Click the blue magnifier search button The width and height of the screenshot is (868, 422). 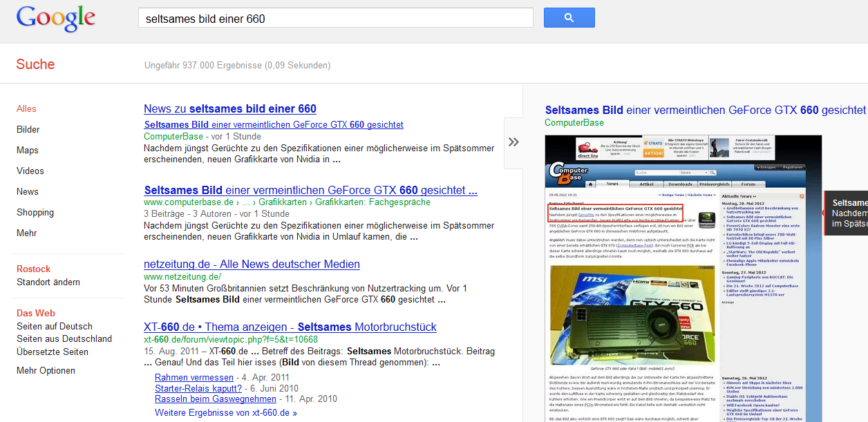click(569, 17)
